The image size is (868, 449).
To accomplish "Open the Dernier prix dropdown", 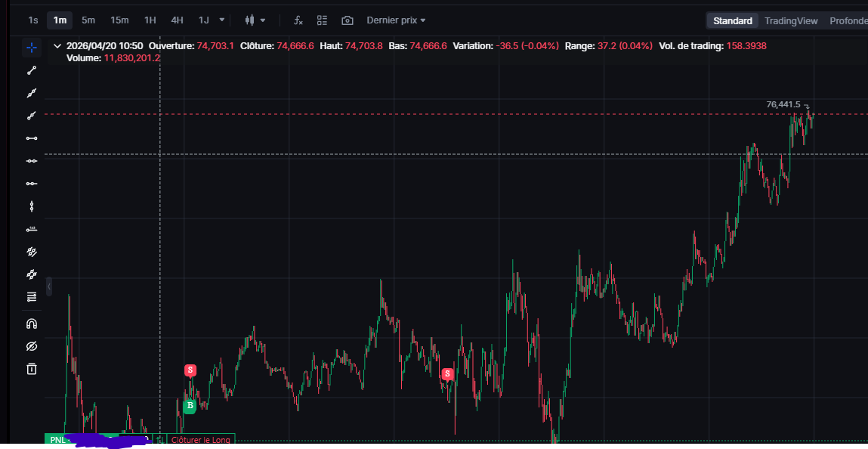I will 396,20.
